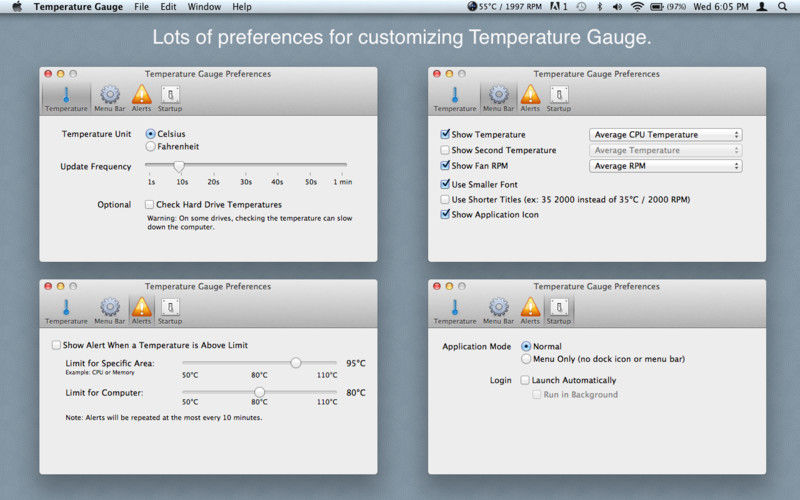Open the disabled Average Temperature dropdown
Image resolution: width=800 pixels, height=500 pixels.
[665, 151]
